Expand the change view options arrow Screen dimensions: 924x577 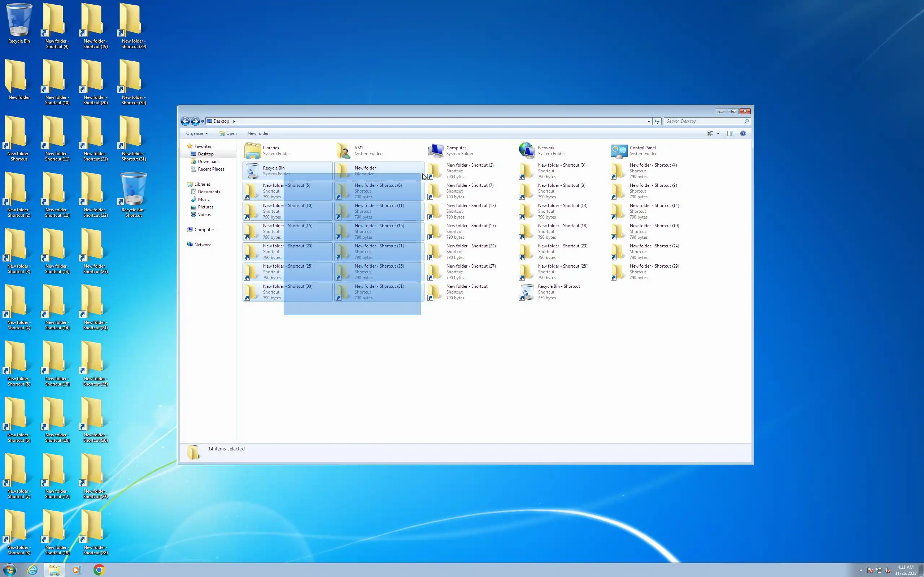(718, 133)
